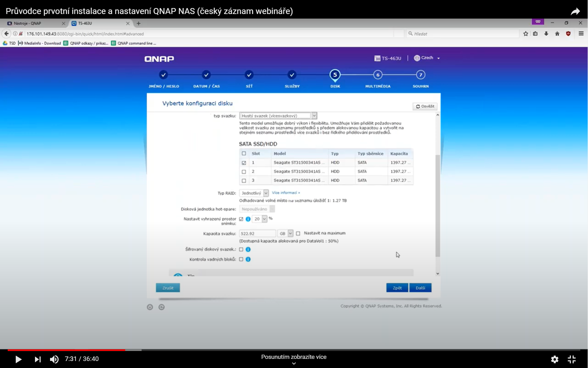Open the snapshot percentage dropdown
Image resolution: width=588 pixels, height=368 pixels.
coord(260,219)
